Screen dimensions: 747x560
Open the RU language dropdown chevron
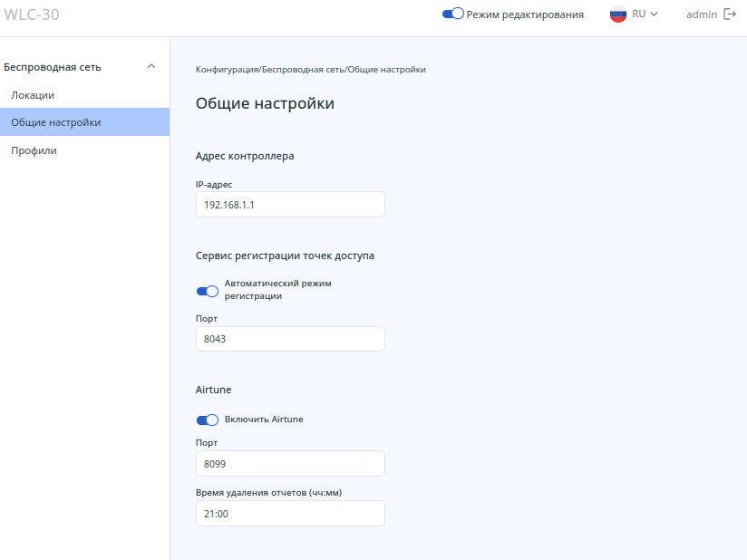coord(654,14)
